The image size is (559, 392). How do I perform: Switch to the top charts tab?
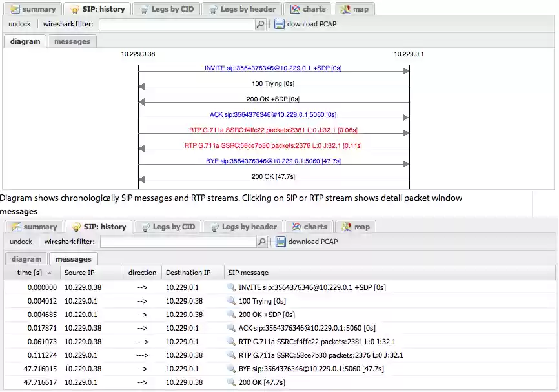309,9
